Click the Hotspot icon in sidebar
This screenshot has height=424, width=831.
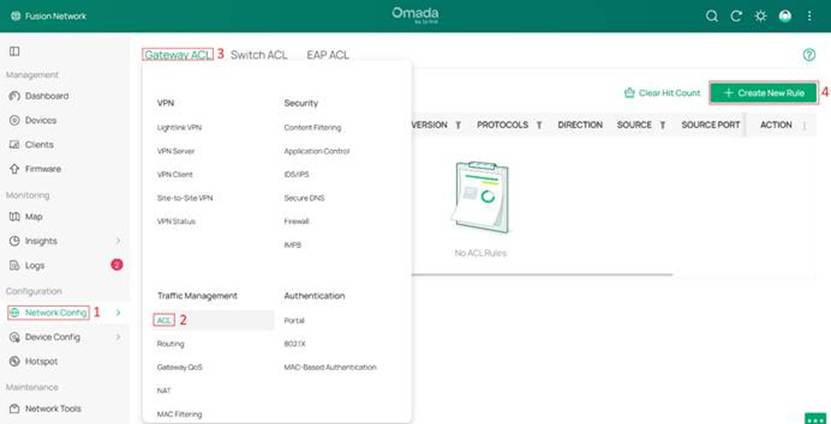[x=15, y=361]
